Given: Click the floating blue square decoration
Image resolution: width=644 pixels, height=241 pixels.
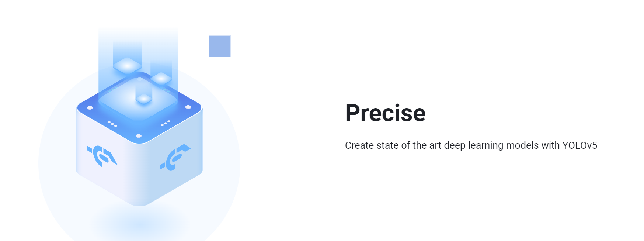Looking at the screenshot, I should (x=220, y=46).
